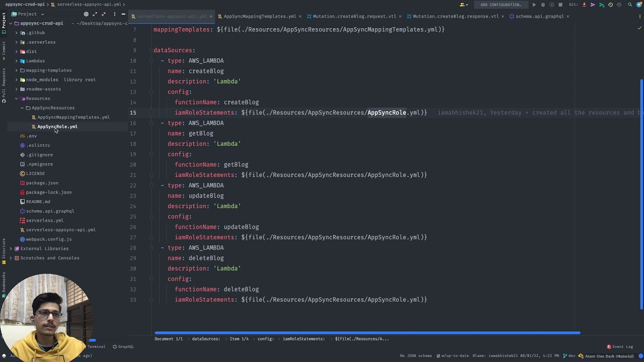644x362 pixels.
Task: Click the Git Push icon
Action: click(602, 5)
